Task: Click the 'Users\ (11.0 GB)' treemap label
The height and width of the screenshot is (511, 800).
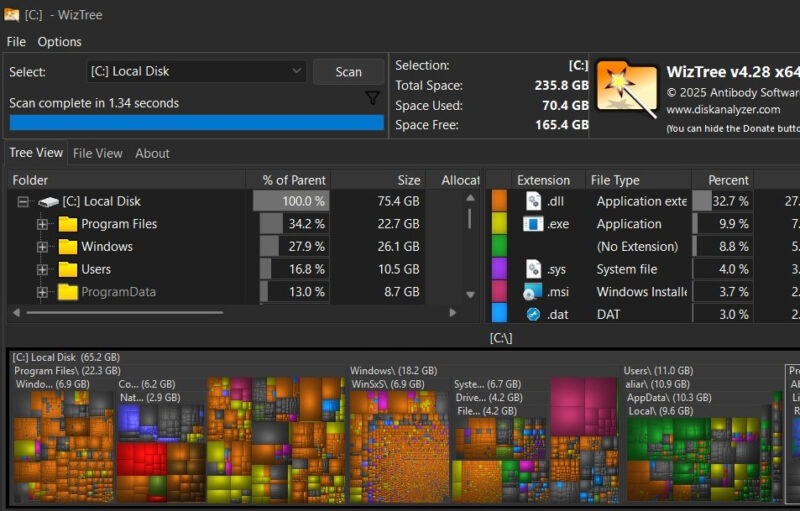Action: pyautogui.click(x=658, y=371)
